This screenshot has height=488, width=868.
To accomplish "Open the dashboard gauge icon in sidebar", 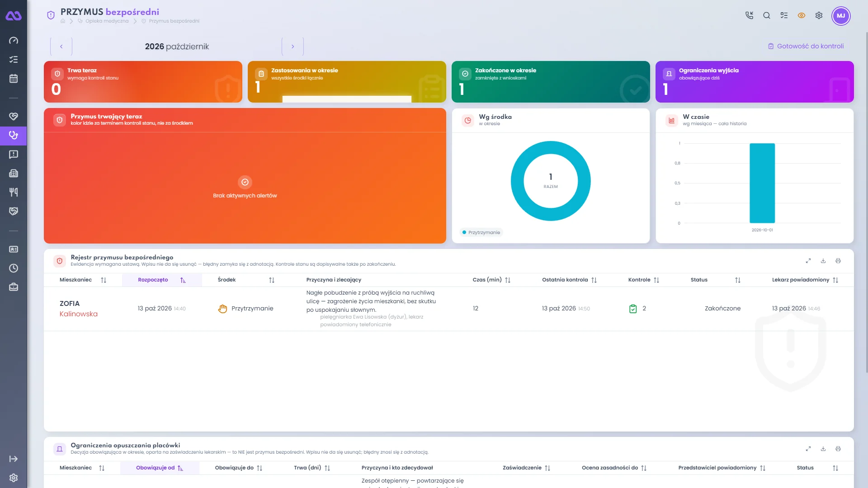I will coord(14,41).
